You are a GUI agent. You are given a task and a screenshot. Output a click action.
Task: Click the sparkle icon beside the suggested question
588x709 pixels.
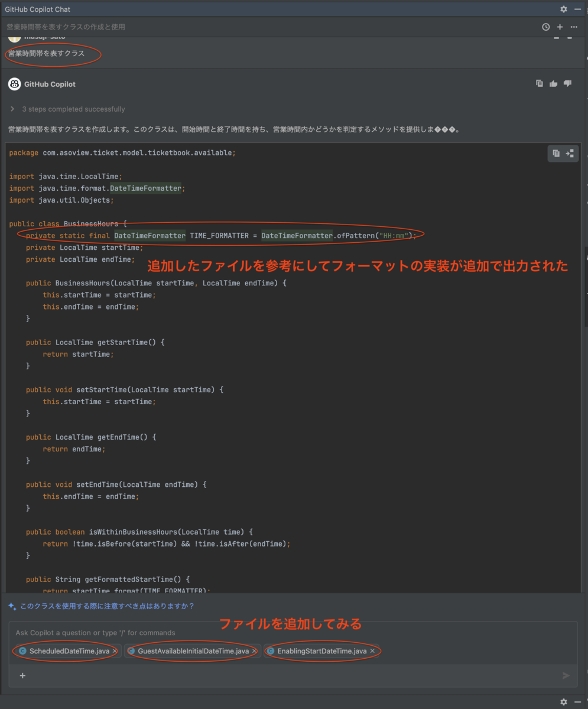coord(12,606)
